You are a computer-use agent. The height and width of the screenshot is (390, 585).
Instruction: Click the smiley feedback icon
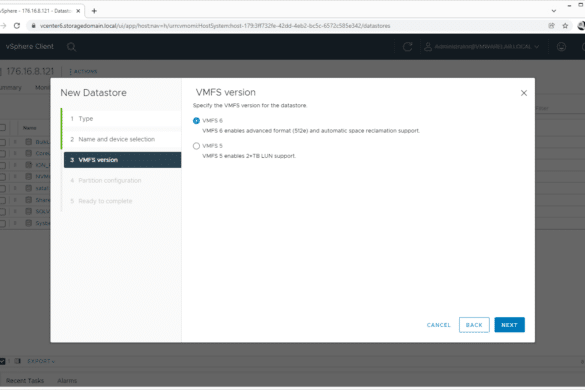coord(561,47)
